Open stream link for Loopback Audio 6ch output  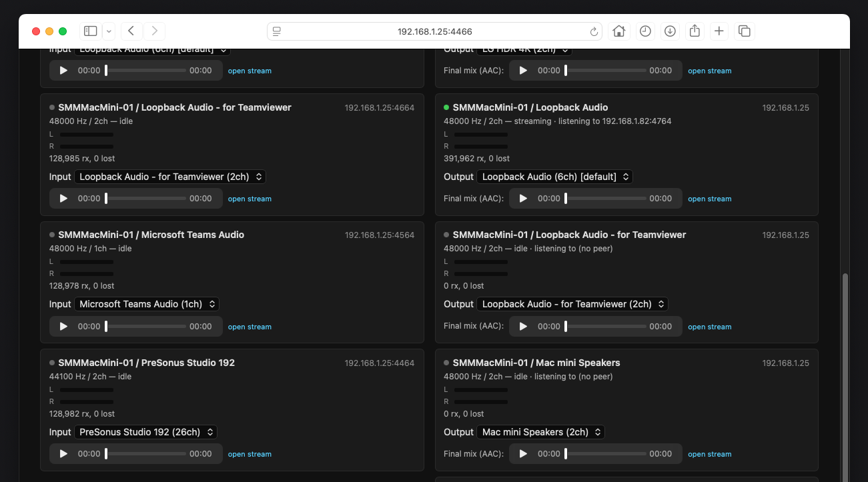pos(709,199)
